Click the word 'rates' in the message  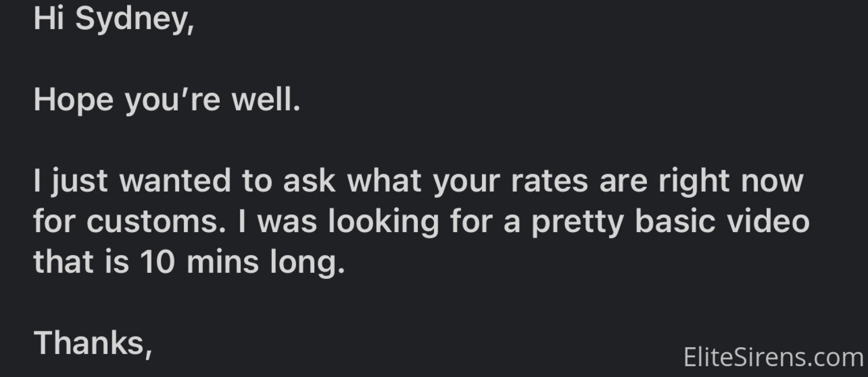point(549,181)
